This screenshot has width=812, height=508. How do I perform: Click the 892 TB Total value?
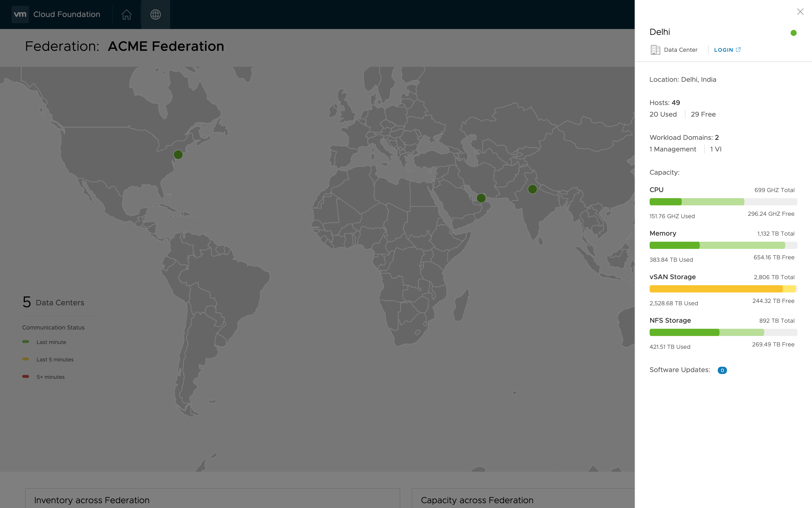tap(777, 321)
